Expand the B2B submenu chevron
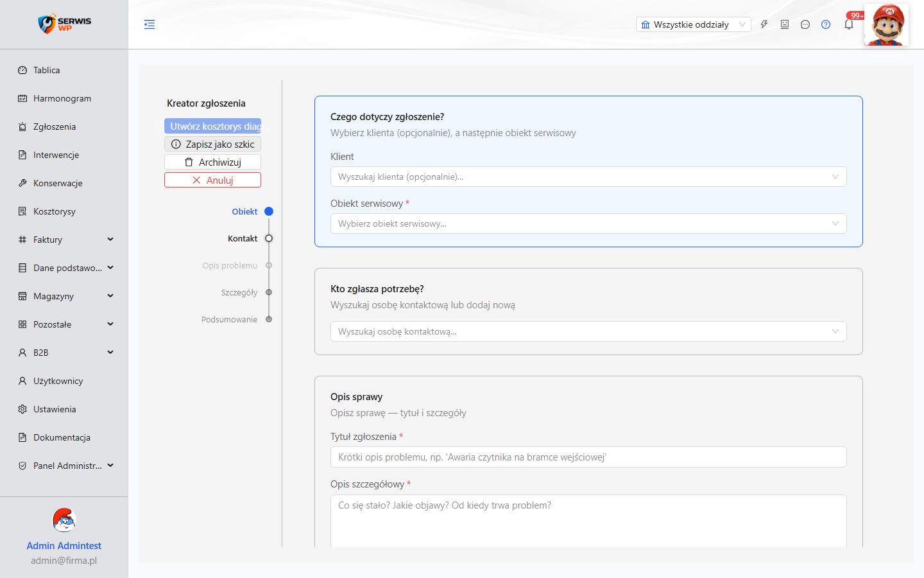Image resolution: width=924 pixels, height=578 pixels. click(x=110, y=353)
